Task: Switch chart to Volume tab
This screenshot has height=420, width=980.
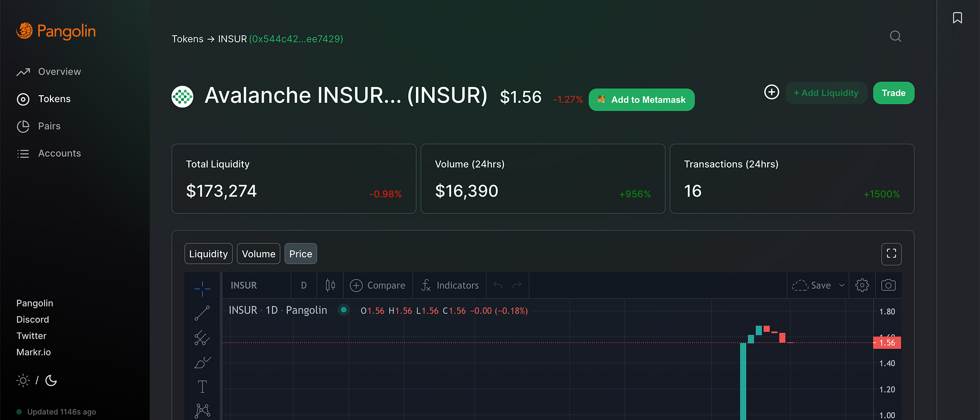Action: point(259,254)
